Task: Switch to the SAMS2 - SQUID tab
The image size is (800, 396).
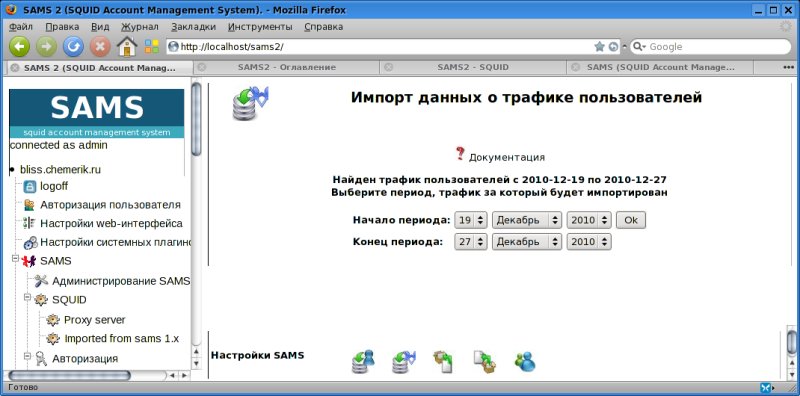Action: coord(473,67)
